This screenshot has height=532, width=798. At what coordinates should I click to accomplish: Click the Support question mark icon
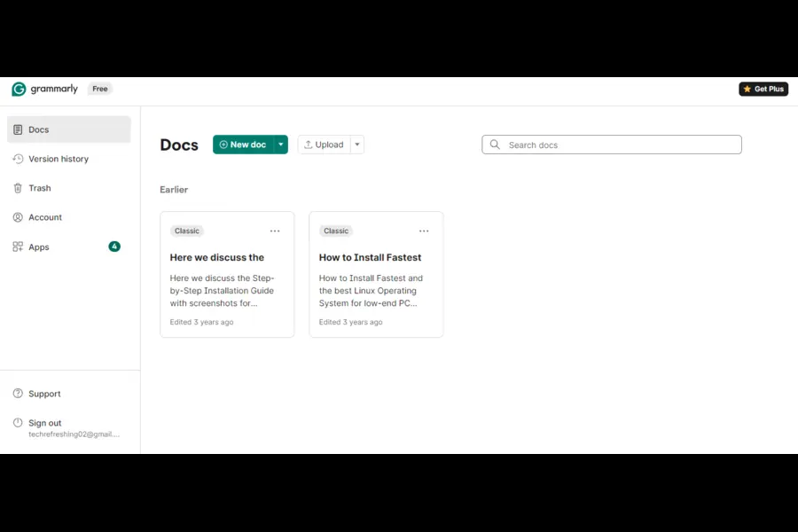[19, 393]
